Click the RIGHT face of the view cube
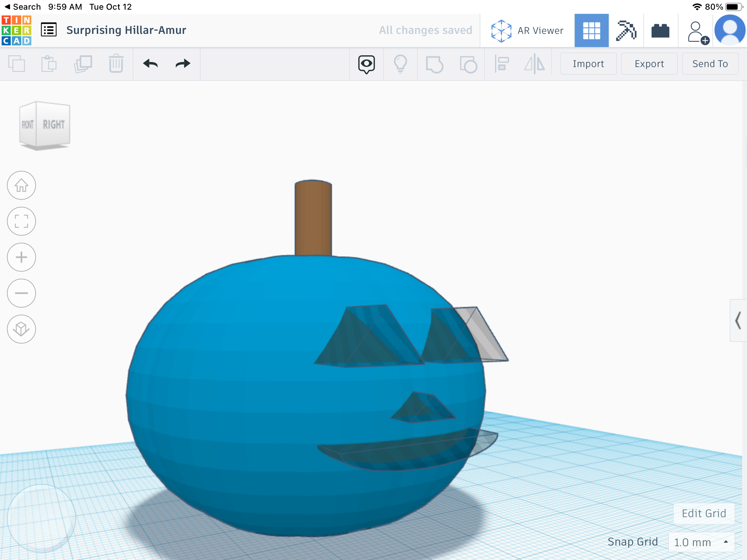The width and height of the screenshot is (747, 560). coord(54,123)
